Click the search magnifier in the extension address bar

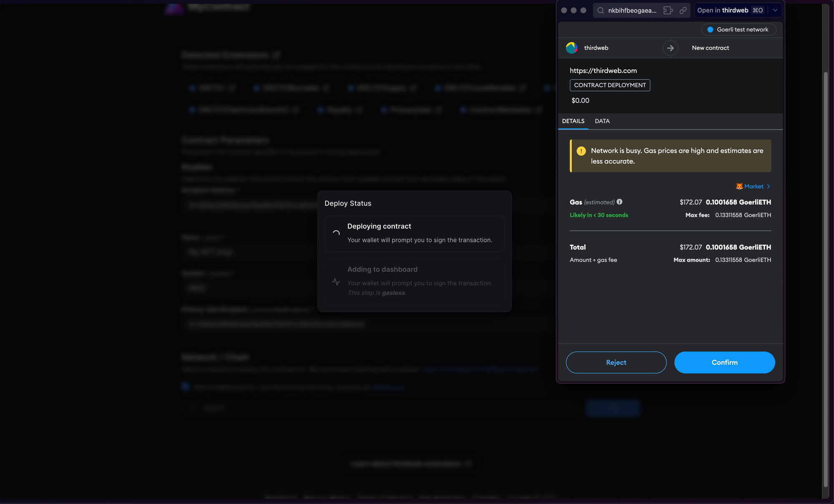tap(600, 10)
